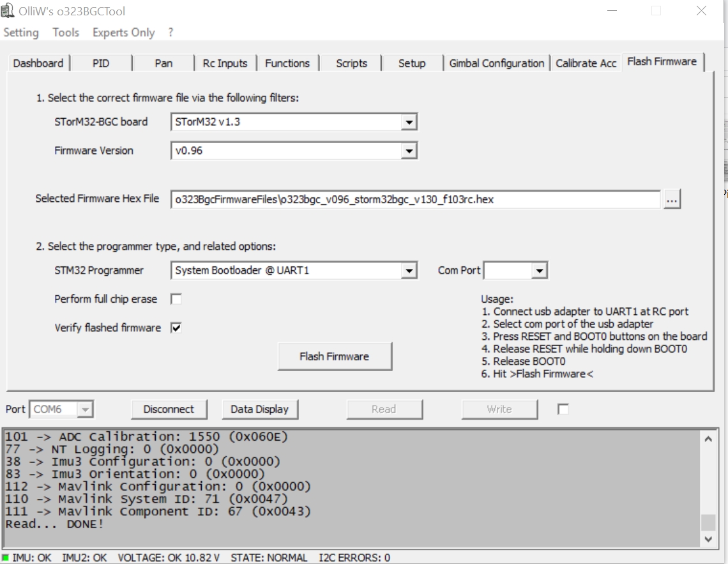Click the green IMU status indicator
728x564 pixels.
coord(6,558)
